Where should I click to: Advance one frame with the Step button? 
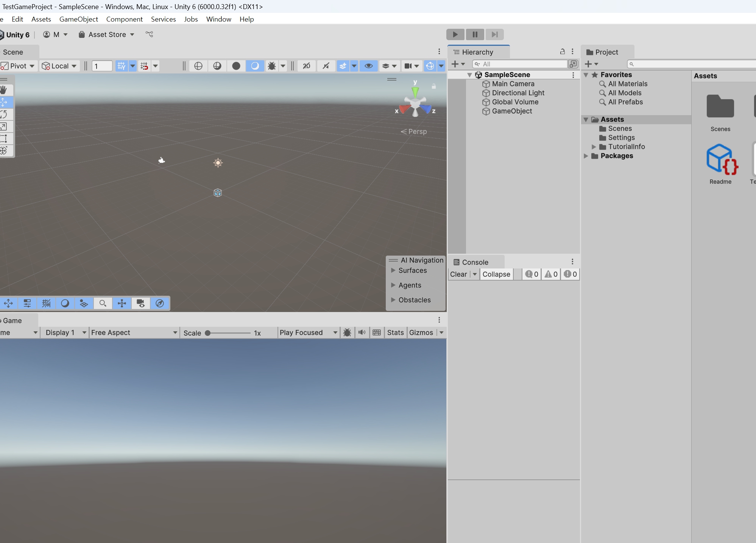(495, 34)
